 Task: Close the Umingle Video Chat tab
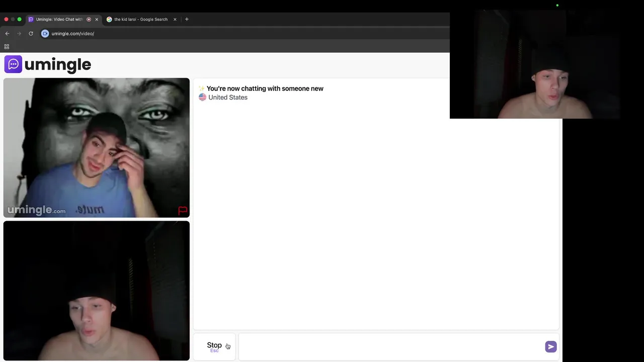(x=97, y=19)
